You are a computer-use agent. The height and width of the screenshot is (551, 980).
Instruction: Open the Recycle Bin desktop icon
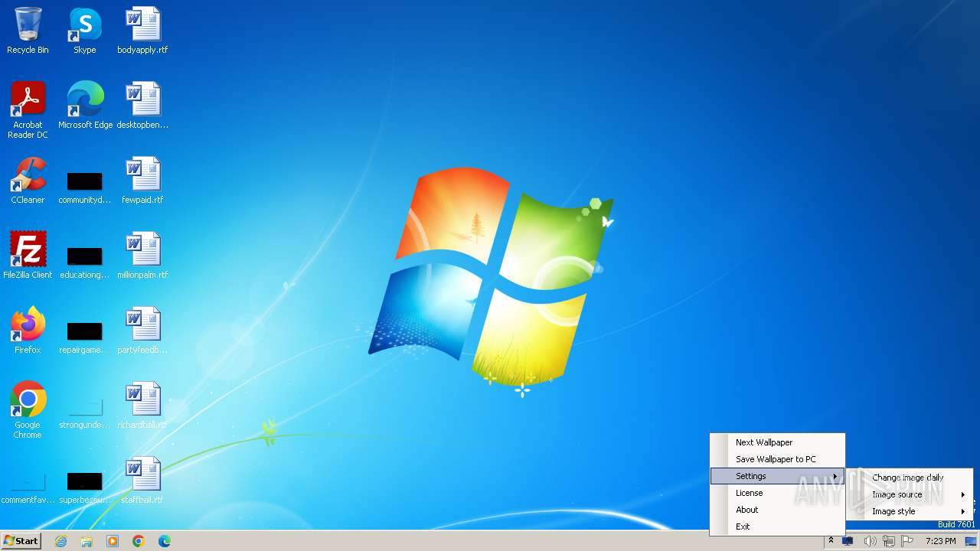point(28,31)
